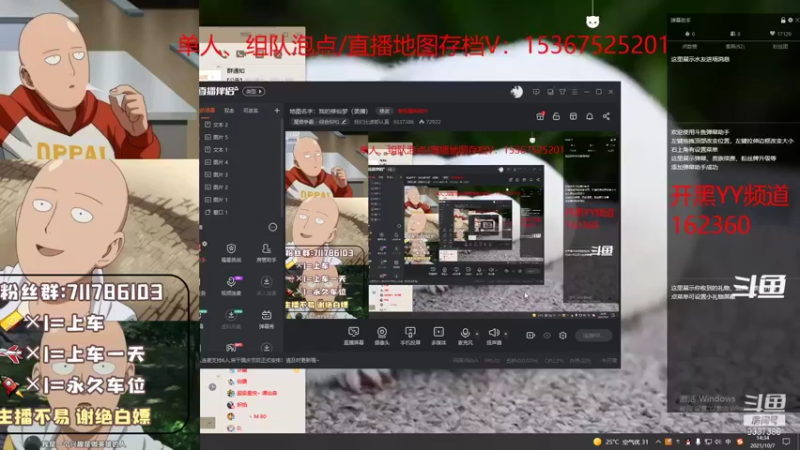The width and height of the screenshot is (800, 450).
Task: Click the funnel icon in the title bar
Action: tap(562, 92)
